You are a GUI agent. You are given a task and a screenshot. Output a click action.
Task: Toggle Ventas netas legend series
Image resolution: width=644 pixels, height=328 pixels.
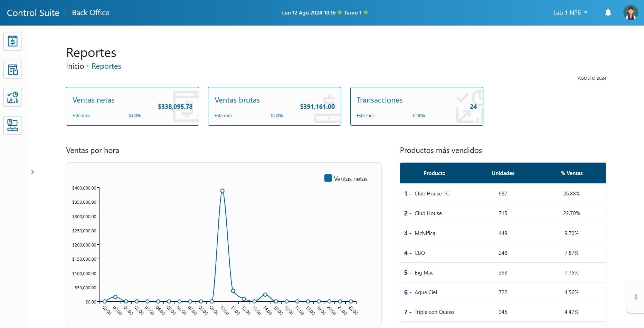pos(346,179)
